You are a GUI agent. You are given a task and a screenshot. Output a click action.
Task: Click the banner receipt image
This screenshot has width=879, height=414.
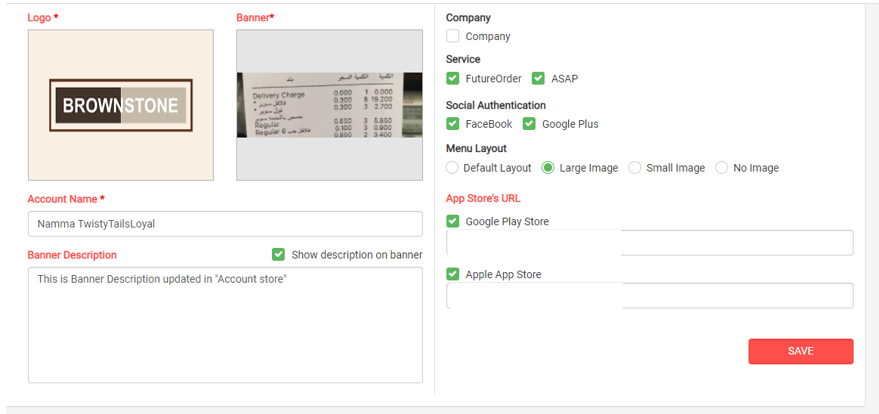click(329, 105)
